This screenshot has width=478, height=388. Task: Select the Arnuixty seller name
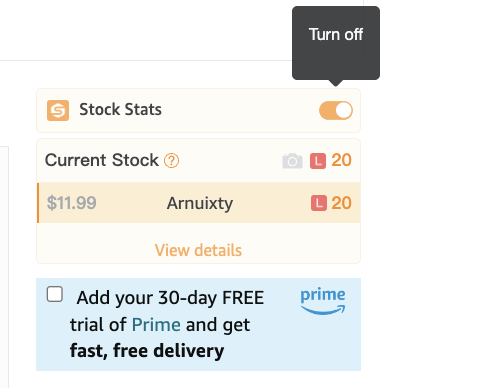click(200, 203)
